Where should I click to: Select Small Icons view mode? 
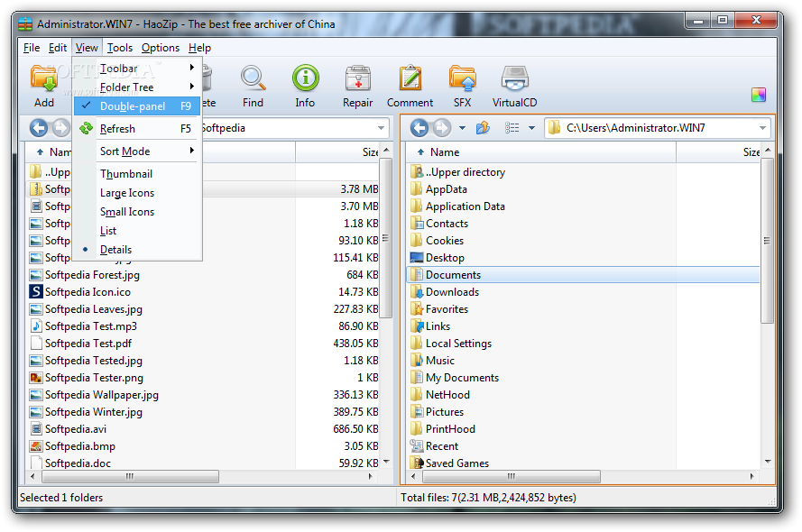[x=136, y=212]
